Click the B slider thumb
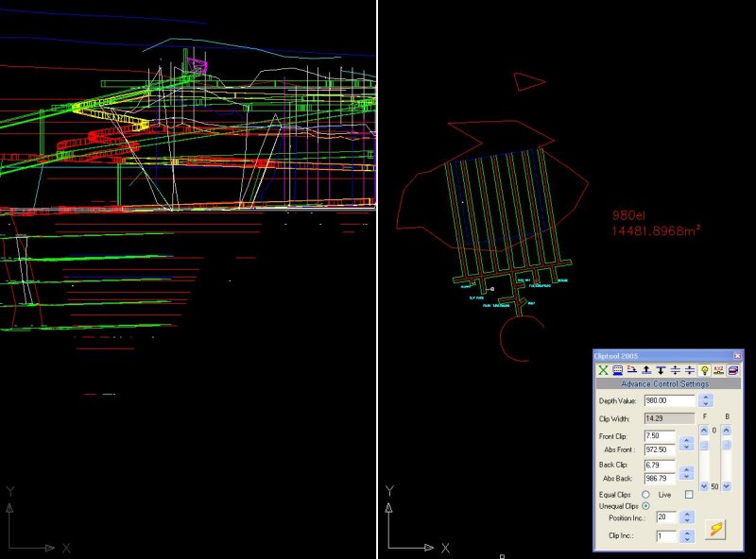756x559 pixels. pos(726,446)
